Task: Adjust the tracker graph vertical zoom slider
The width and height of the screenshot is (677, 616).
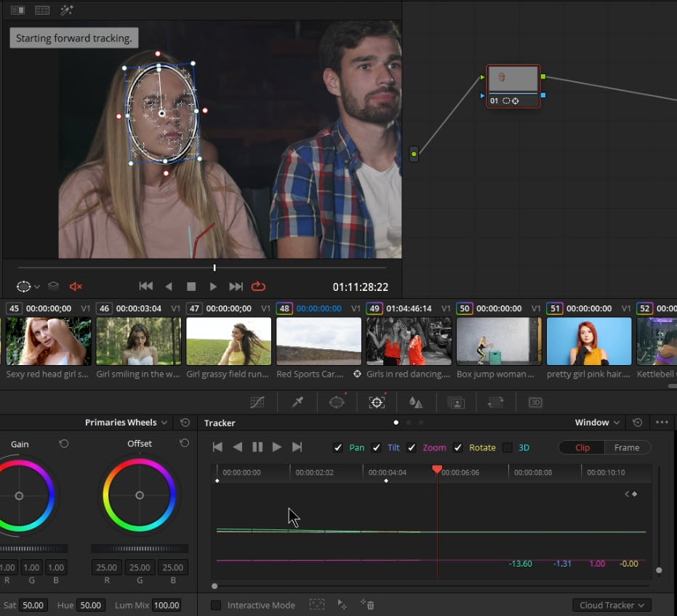Action: click(x=659, y=569)
